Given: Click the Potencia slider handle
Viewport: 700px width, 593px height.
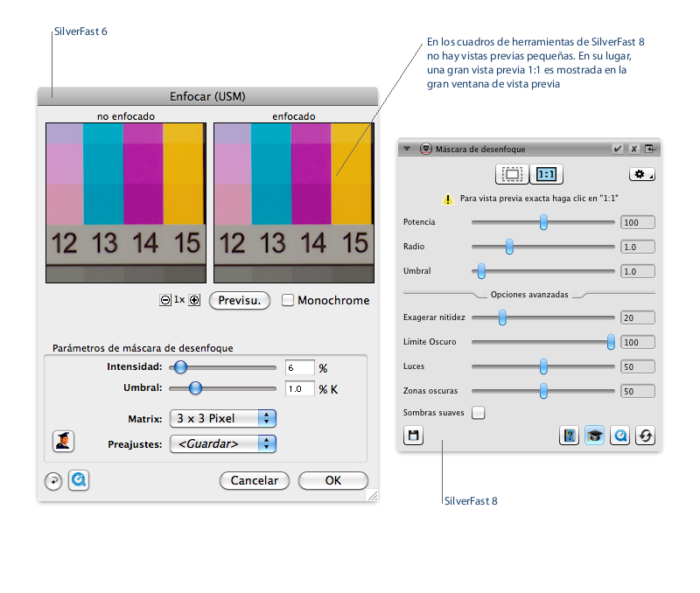Looking at the screenshot, I should tap(543, 223).
